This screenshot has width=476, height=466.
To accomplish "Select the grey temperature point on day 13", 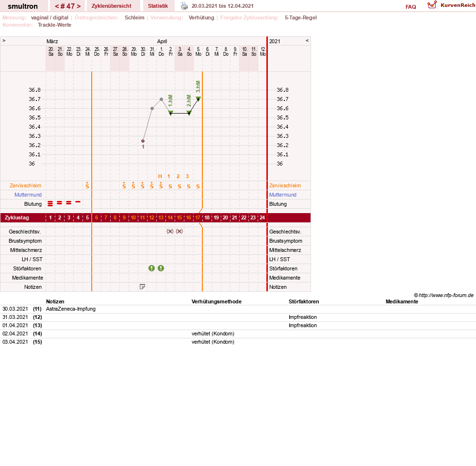I will pos(161,100).
